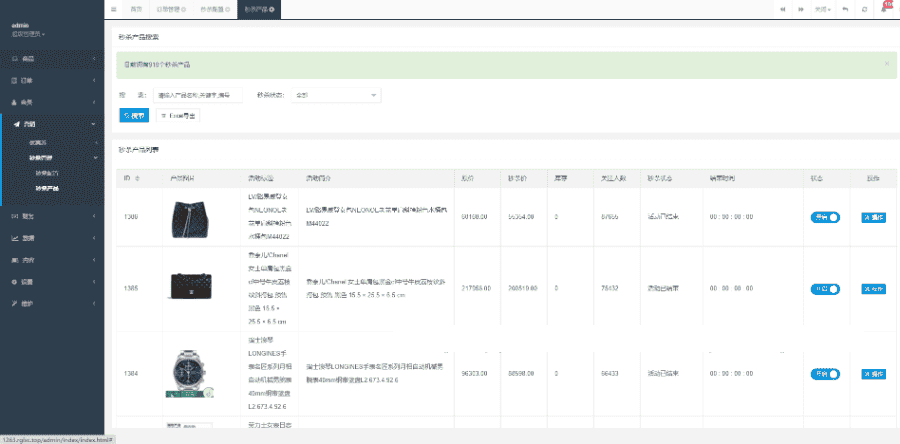The height and width of the screenshot is (444, 900).
Task: Click the first sidebar icon above the order icon
Action: click(x=15, y=59)
